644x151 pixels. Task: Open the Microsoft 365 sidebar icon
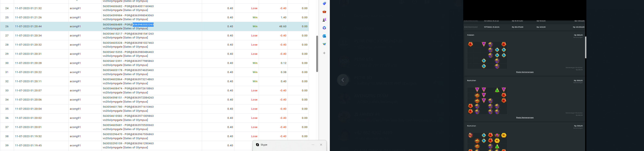click(x=324, y=28)
